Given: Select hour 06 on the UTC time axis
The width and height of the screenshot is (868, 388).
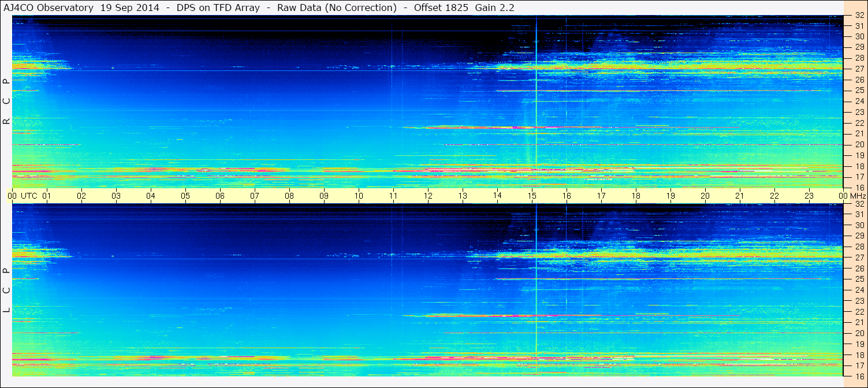Looking at the screenshot, I should 220,196.
